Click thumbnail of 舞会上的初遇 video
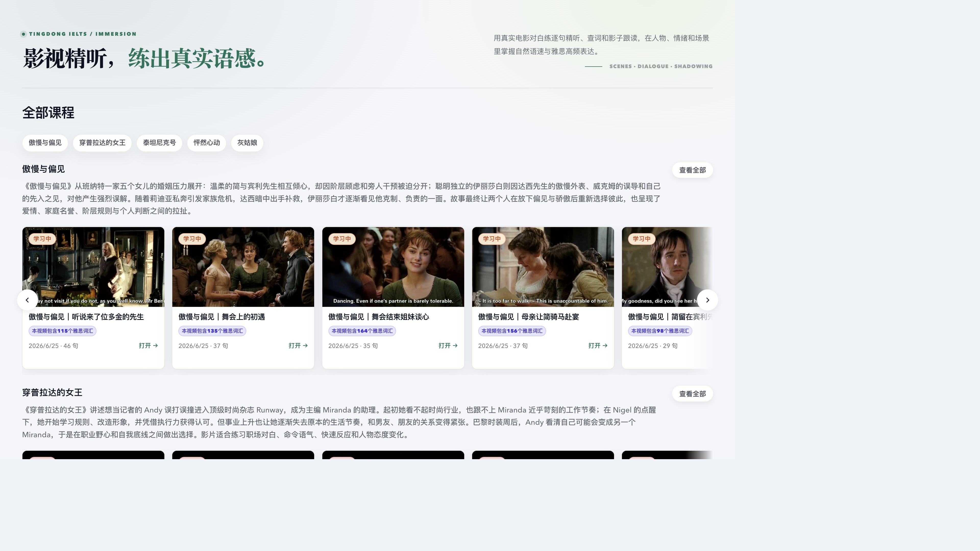This screenshot has height=551, width=980. [x=243, y=267]
